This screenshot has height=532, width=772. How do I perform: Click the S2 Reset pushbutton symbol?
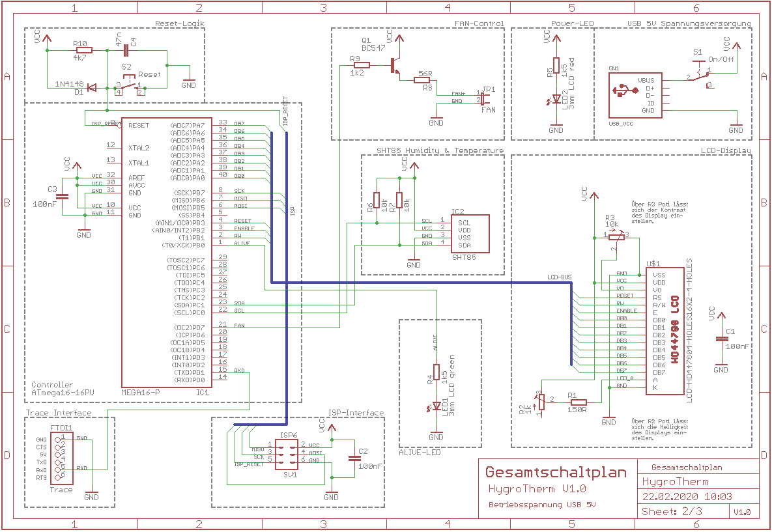point(129,85)
